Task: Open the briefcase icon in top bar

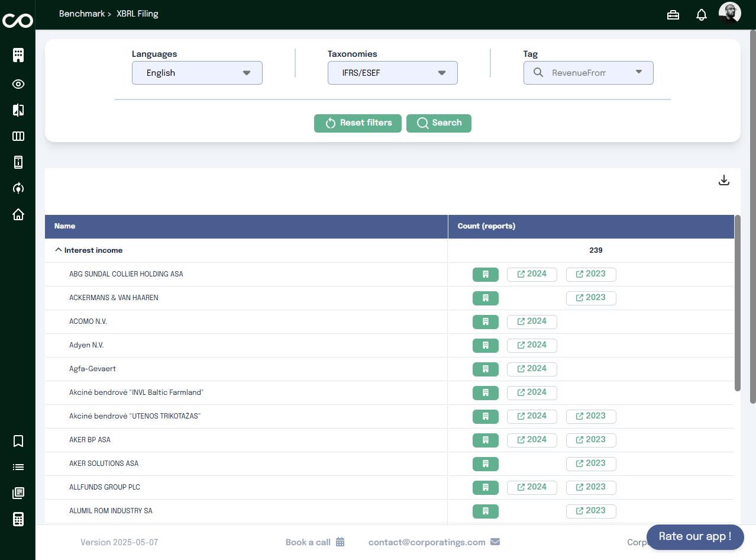Action: (x=673, y=15)
